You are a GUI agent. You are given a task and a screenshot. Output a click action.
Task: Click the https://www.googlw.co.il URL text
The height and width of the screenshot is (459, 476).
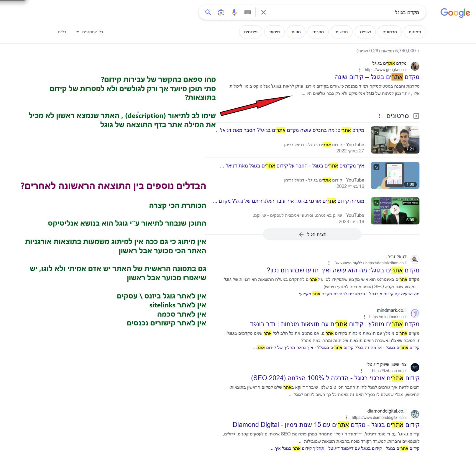coord(385,70)
